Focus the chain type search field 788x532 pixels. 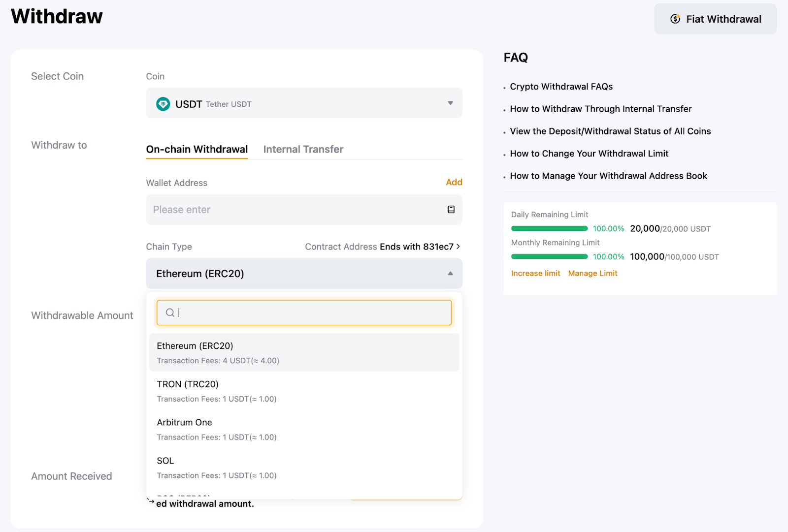point(304,313)
